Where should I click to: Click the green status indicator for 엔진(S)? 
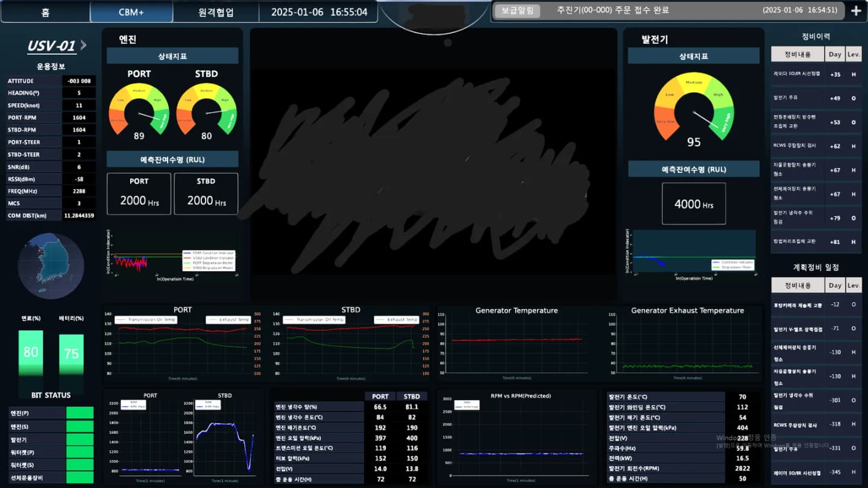(80, 426)
